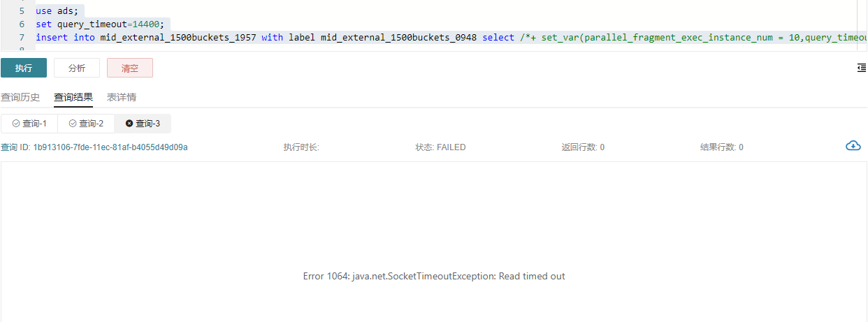
Task: Click the cloud download results icon
Action: pos(853,146)
